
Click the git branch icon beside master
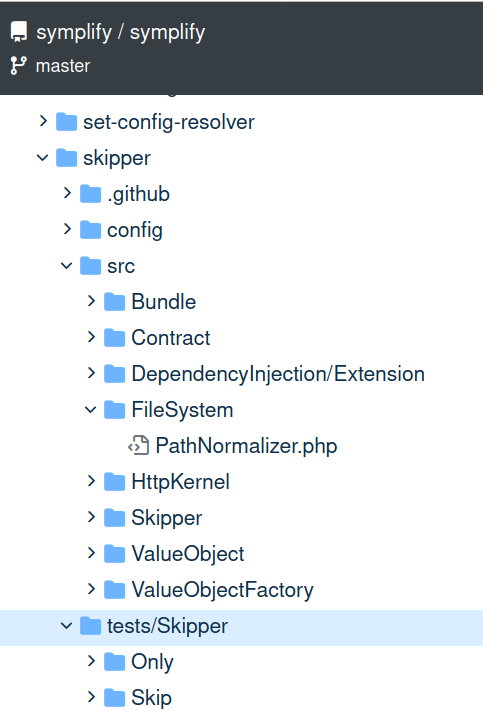click(x=19, y=66)
